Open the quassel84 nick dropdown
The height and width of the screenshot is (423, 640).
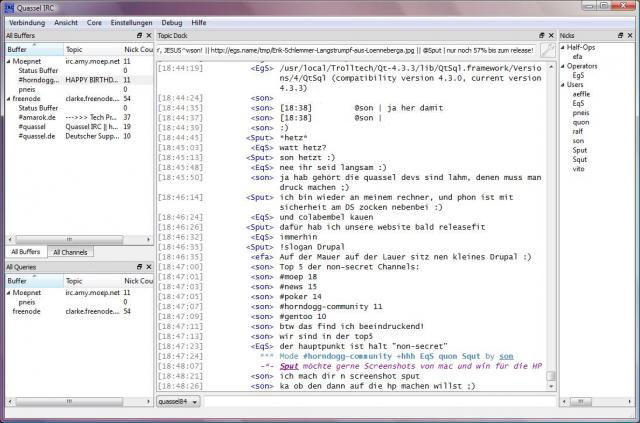[178, 401]
